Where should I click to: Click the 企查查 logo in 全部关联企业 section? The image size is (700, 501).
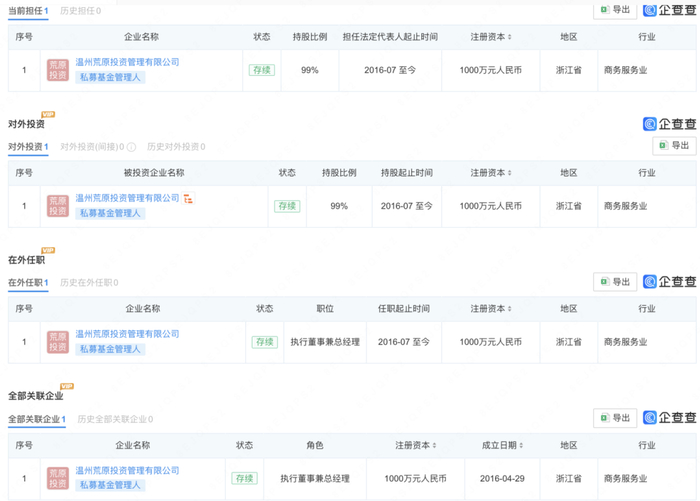(669, 417)
